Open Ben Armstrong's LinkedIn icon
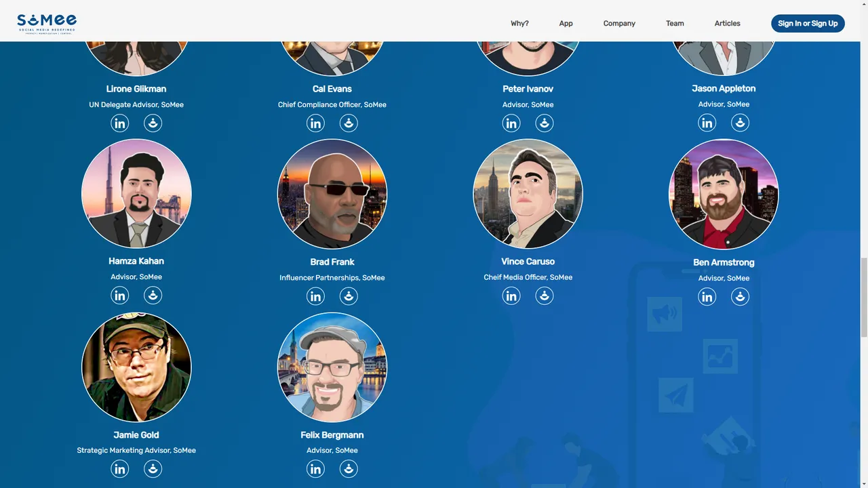Image resolution: width=868 pixels, height=488 pixels. (707, 297)
